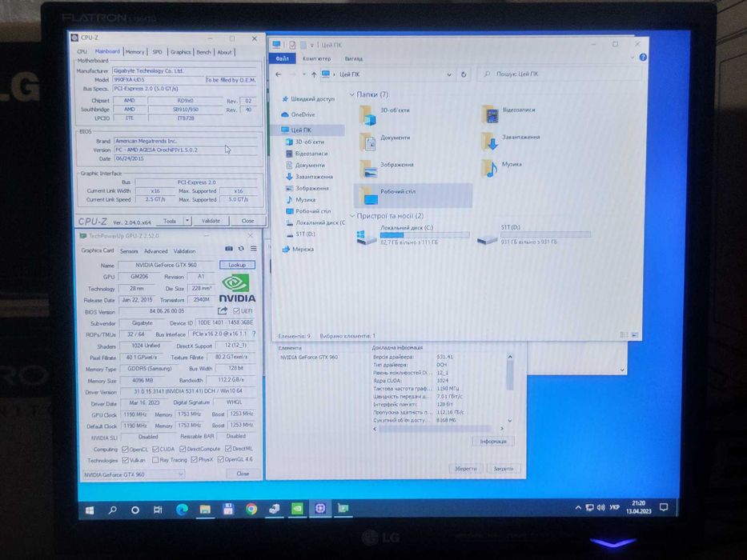Open the GPU selector dropdown in GPU-Z
This screenshot has height=560, width=747.
coord(134,474)
